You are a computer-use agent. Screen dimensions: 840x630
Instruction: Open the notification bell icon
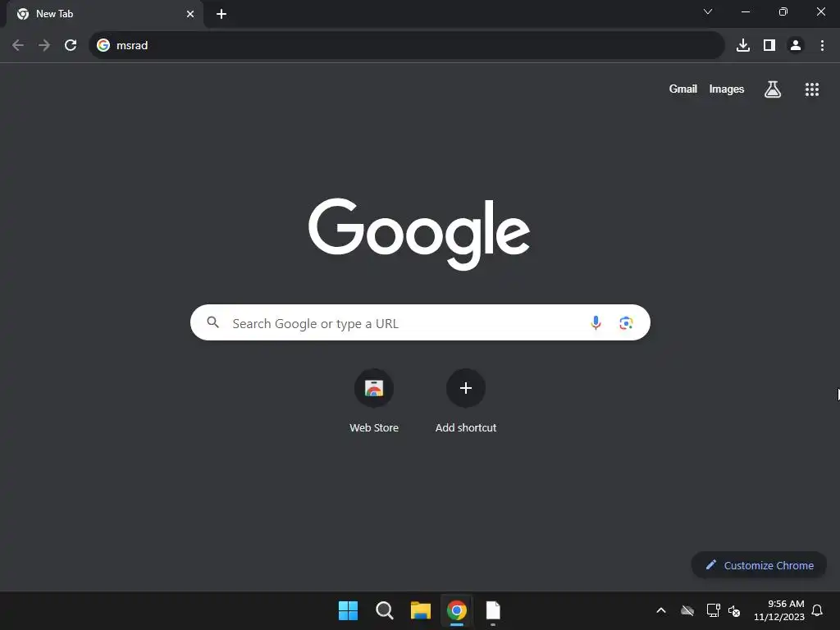pyautogui.click(x=817, y=610)
